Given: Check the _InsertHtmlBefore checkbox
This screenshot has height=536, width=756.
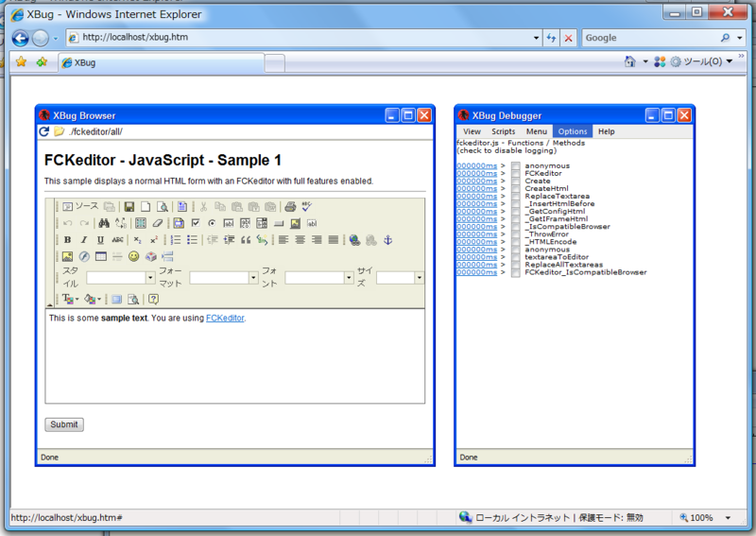Looking at the screenshot, I should pyautogui.click(x=515, y=203).
